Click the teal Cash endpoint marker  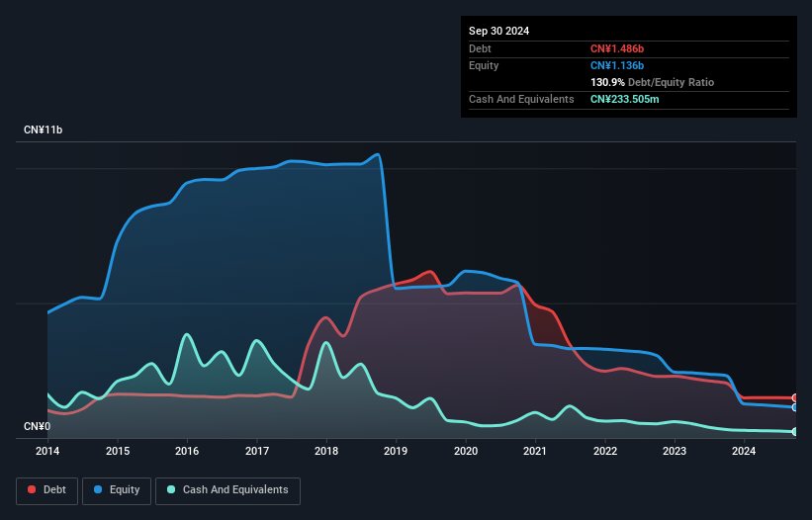click(795, 432)
